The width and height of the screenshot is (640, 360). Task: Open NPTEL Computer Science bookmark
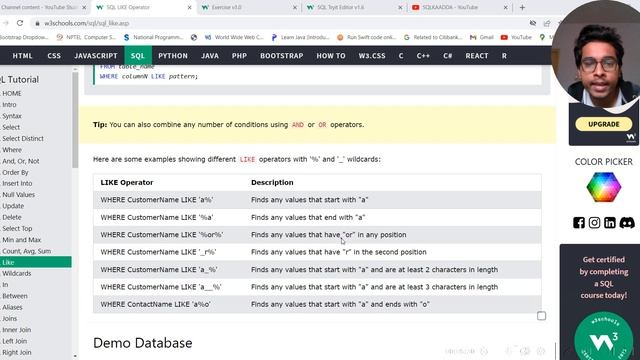(x=86, y=37)
